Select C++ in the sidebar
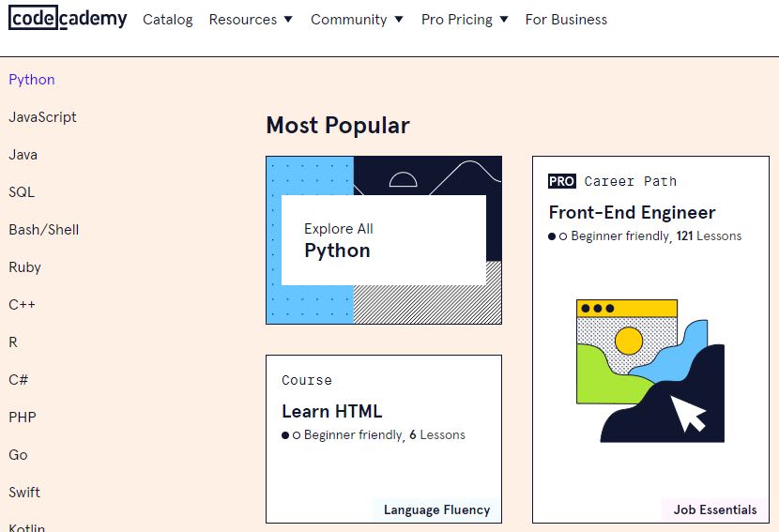Viewport: 779px width, 532px height. [22, 305]
